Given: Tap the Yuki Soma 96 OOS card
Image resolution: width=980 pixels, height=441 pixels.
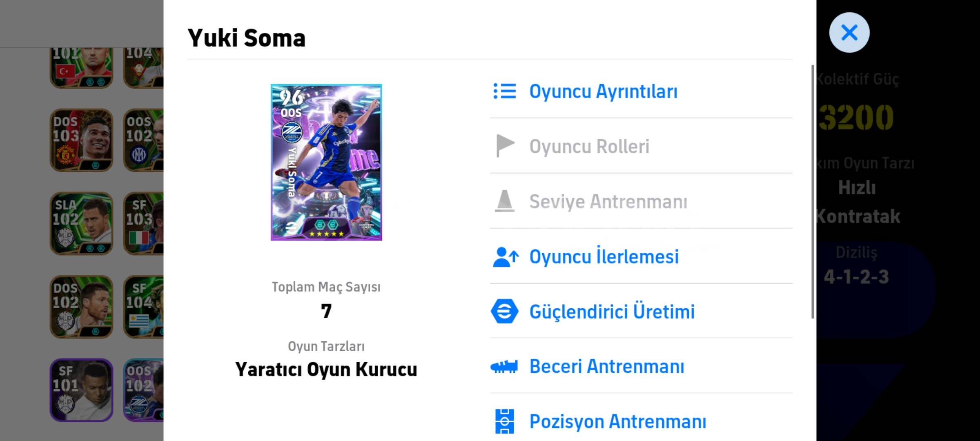Looking at the screenshot, I should [326, 162].
